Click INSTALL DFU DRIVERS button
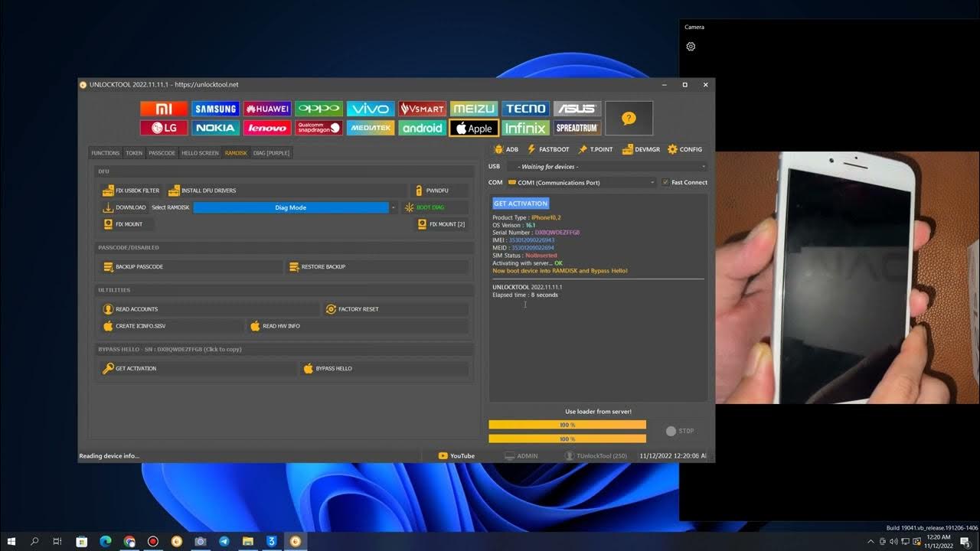 click(x=287, y=191)
